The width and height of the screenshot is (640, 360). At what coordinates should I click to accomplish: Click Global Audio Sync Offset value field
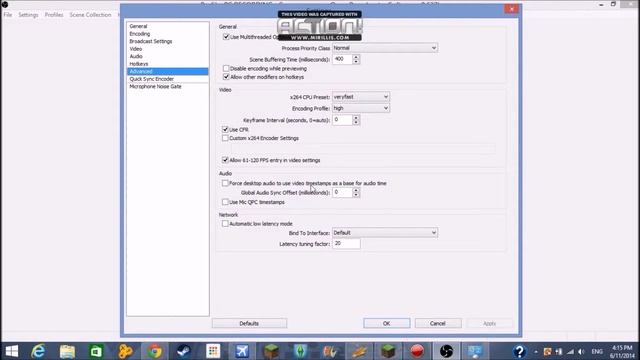(x=342, y=192)
